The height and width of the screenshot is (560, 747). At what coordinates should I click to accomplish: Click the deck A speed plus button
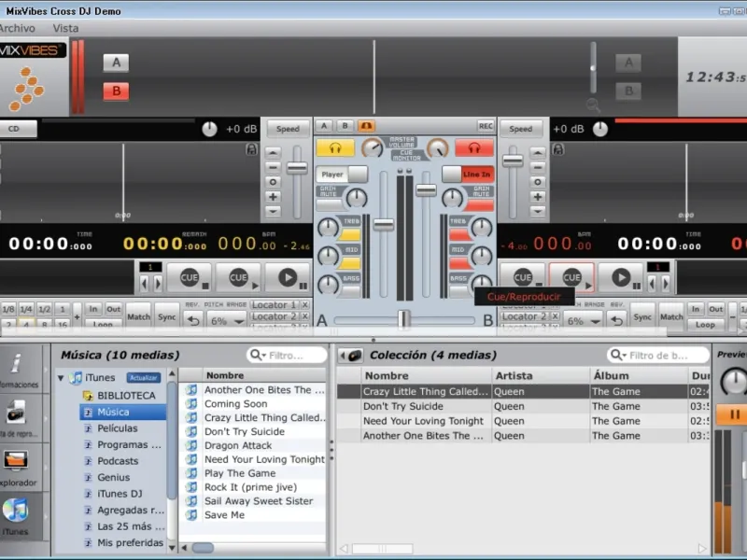point(273,197)
